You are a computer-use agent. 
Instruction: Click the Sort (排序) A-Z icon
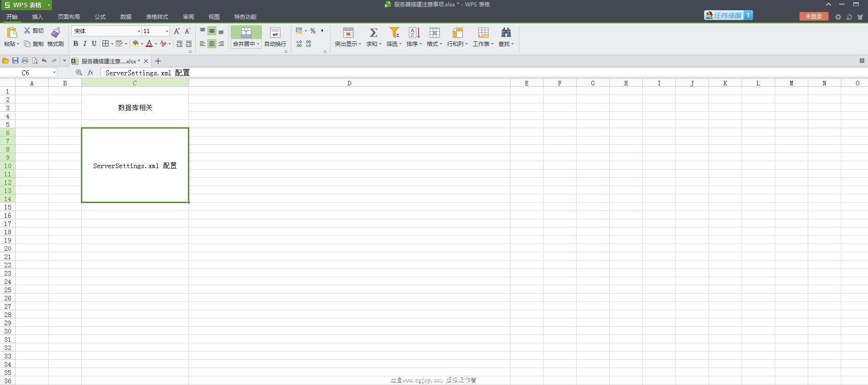click(414, 33)
